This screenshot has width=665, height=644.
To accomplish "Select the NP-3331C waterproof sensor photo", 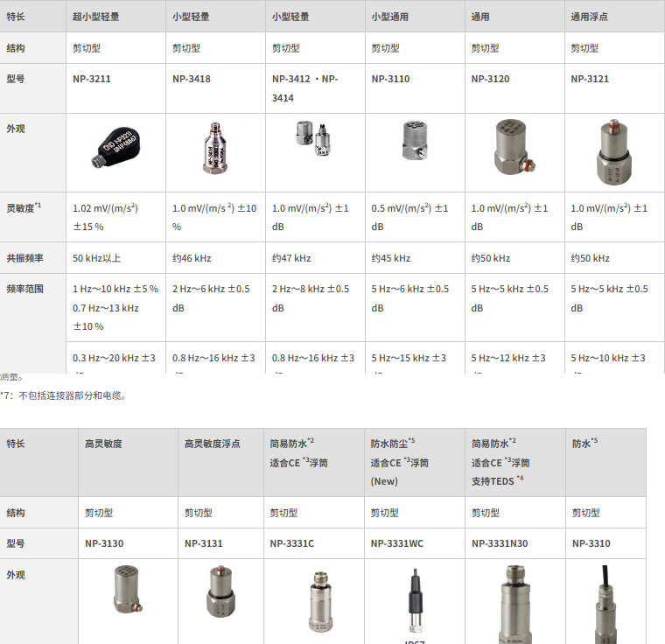I will (x=320, y=601).
